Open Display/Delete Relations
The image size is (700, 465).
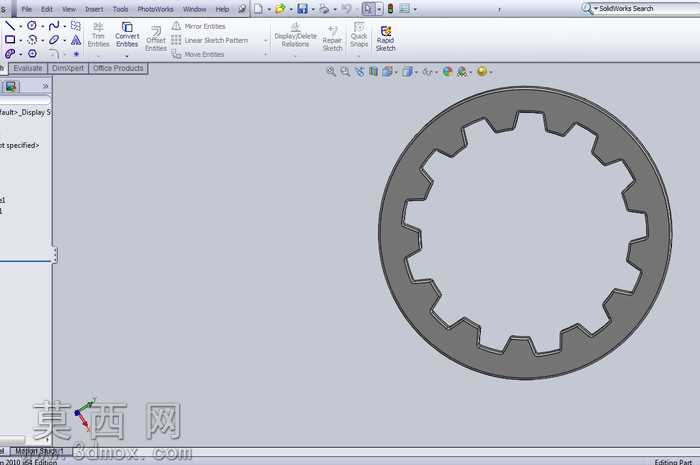pyautogui.click(x=295, y=35)
